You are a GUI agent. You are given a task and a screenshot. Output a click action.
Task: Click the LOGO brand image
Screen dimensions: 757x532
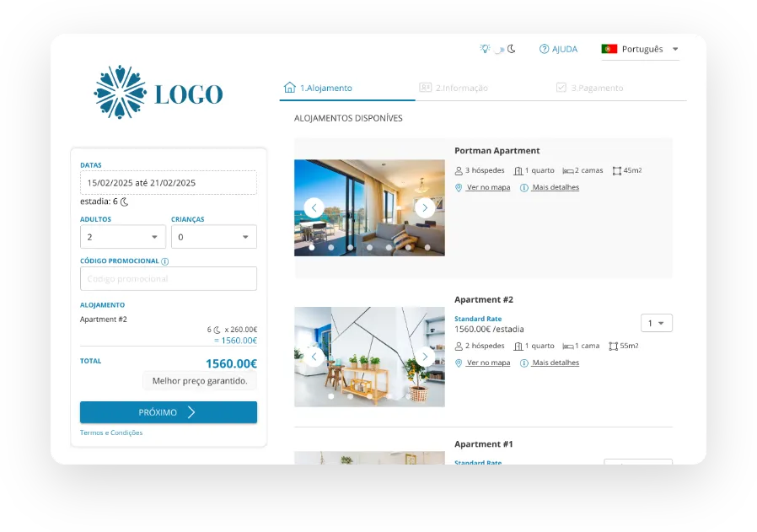pos(158,92)
